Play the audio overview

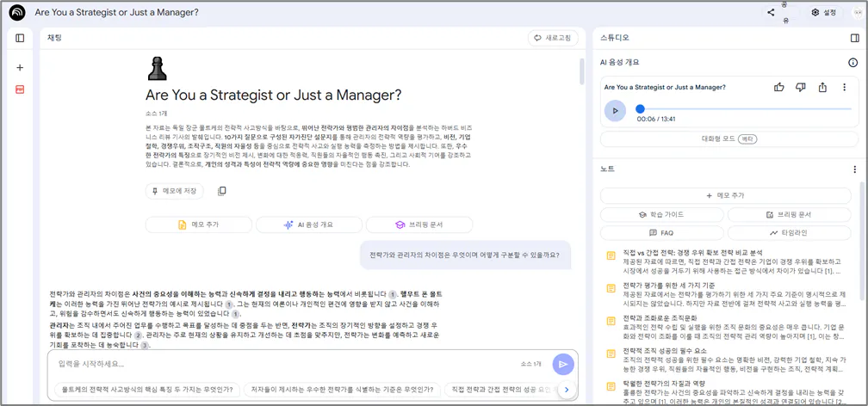click(615, 111)
